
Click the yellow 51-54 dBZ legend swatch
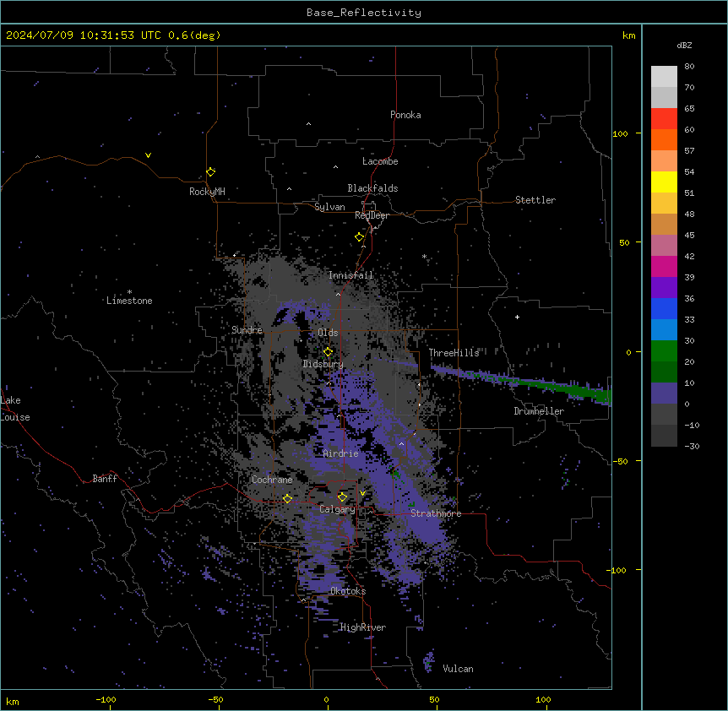coord(664,182)
